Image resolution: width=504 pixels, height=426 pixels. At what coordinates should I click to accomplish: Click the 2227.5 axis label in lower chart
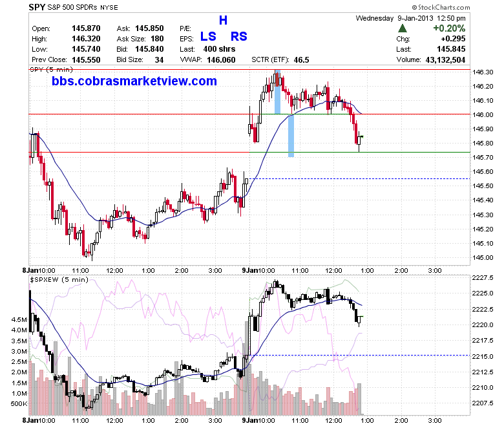(x=483, y=278)
